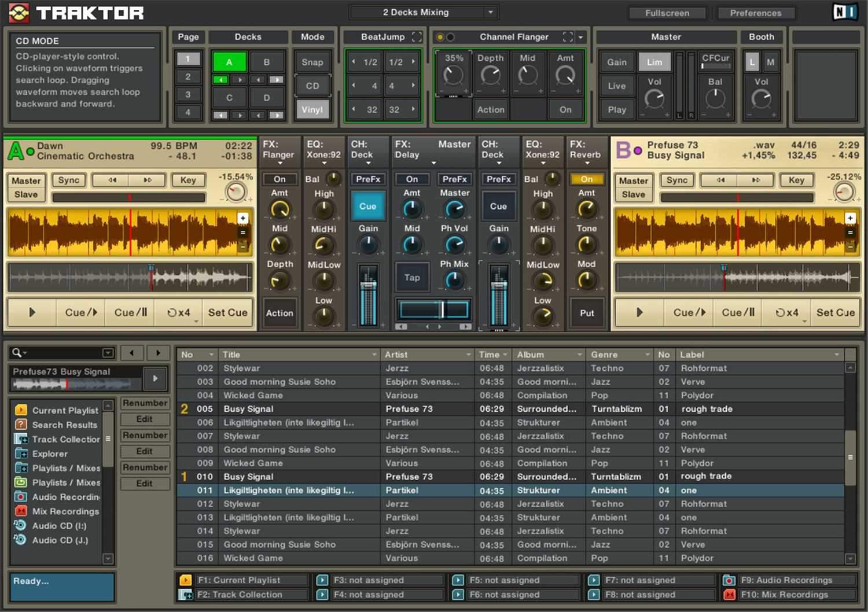868x612 pixels.
Task: Click Set Cue on Deck B
Action: click(x=835, y=312)
